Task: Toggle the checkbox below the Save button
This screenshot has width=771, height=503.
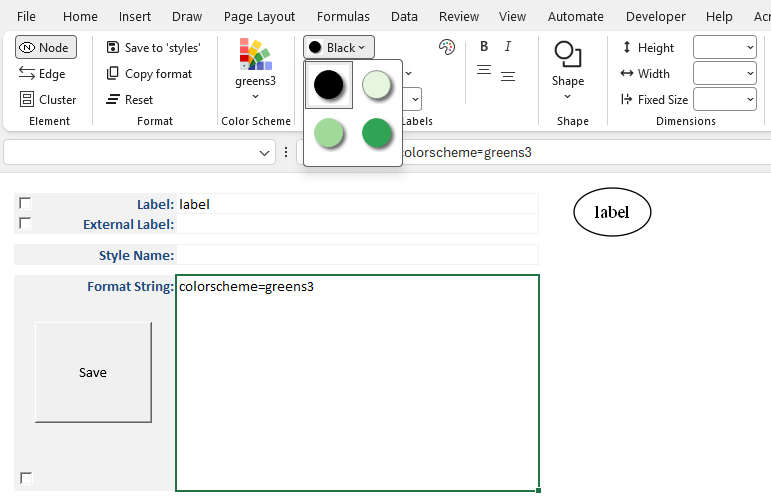Action: pos(26,478)
